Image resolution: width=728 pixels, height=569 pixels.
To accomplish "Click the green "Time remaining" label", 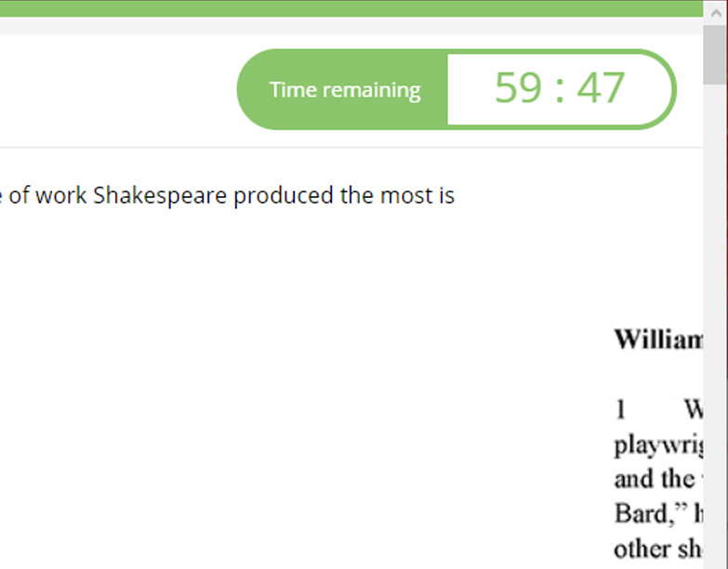I will click(x=344, y=90).
